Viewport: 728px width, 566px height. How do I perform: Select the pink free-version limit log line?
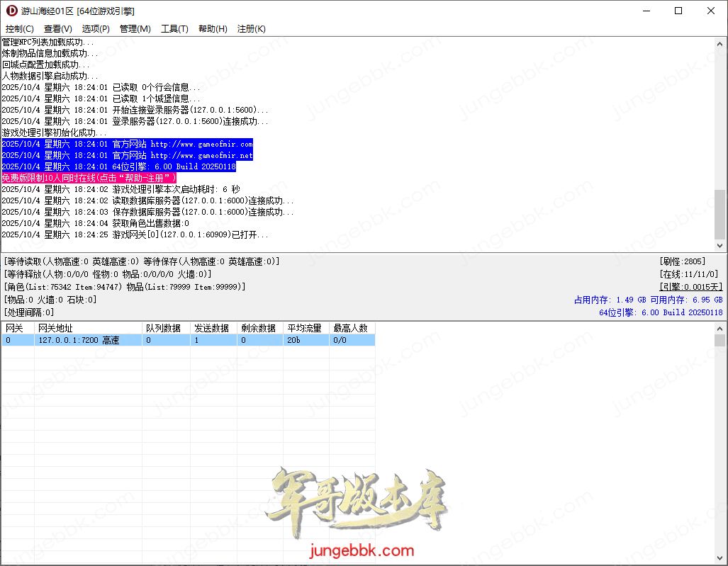coord(89,178)
